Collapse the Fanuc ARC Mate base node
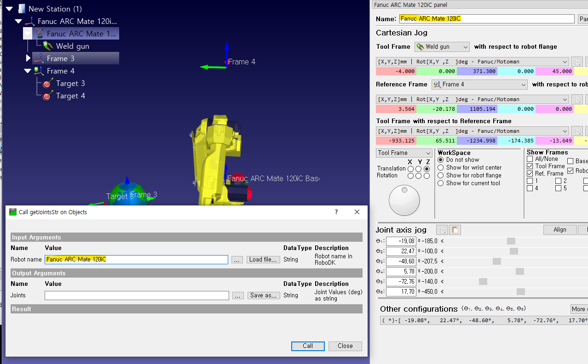588x364 pixels. point(18,21)
